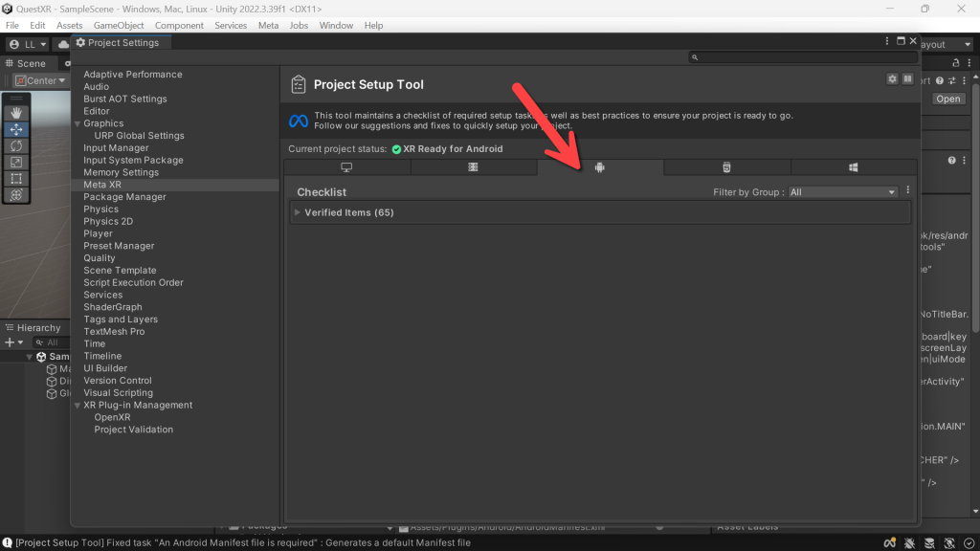
Task: Click the status bar console message
Action: [x=242, y=543]
